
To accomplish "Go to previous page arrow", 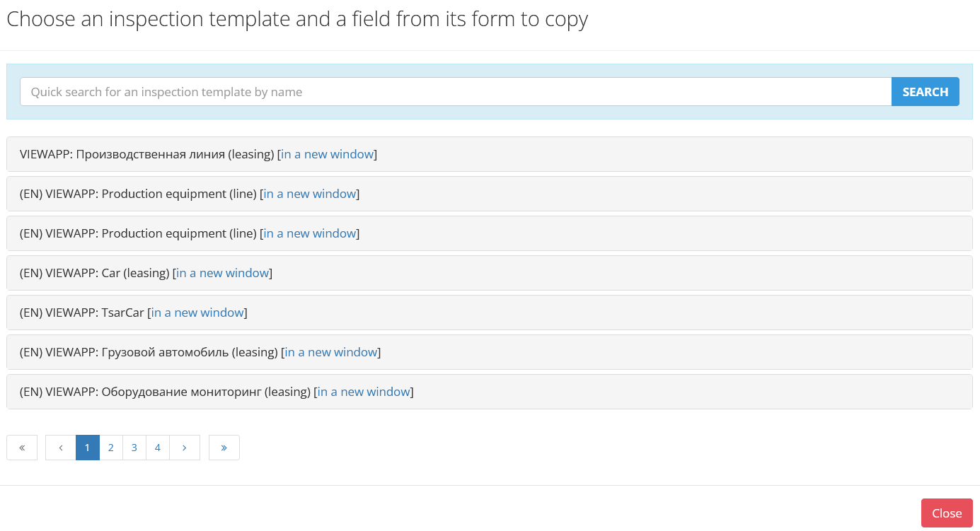I will [61, 448].
